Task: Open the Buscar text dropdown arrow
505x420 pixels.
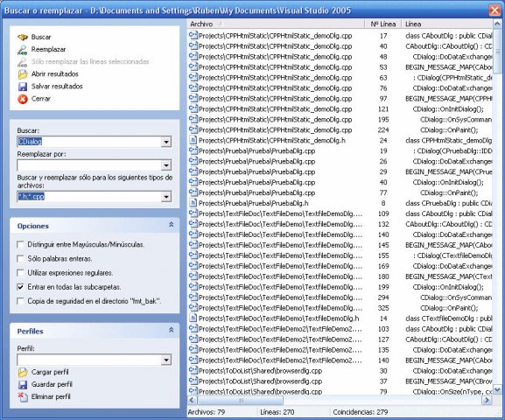Action: (x=166, y=142)
